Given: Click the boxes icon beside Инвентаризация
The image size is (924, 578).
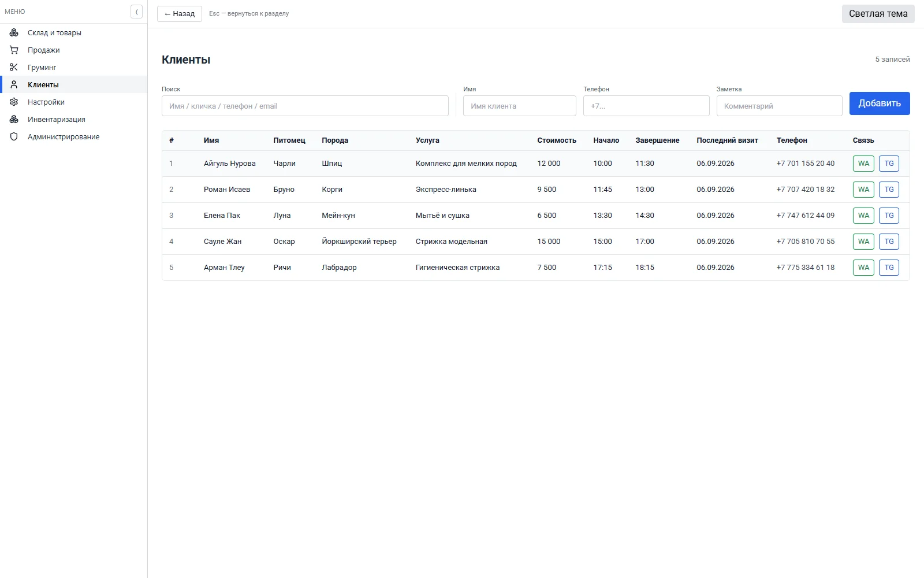Looking at the screenshot, I should coord(14,119).
